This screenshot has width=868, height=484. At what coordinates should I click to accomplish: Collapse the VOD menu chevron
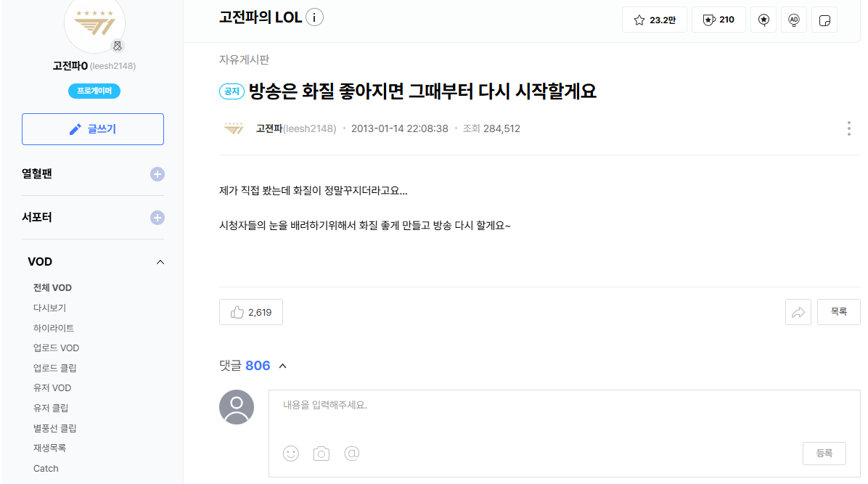160,262
